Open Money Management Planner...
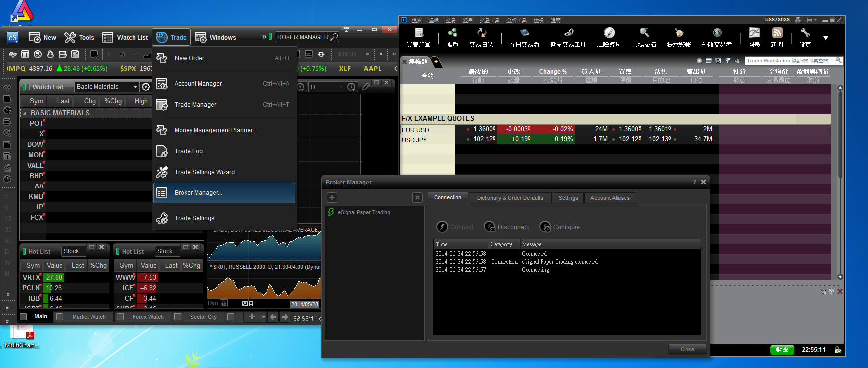This screenshot has width=868, height=368. coord(224,130)
